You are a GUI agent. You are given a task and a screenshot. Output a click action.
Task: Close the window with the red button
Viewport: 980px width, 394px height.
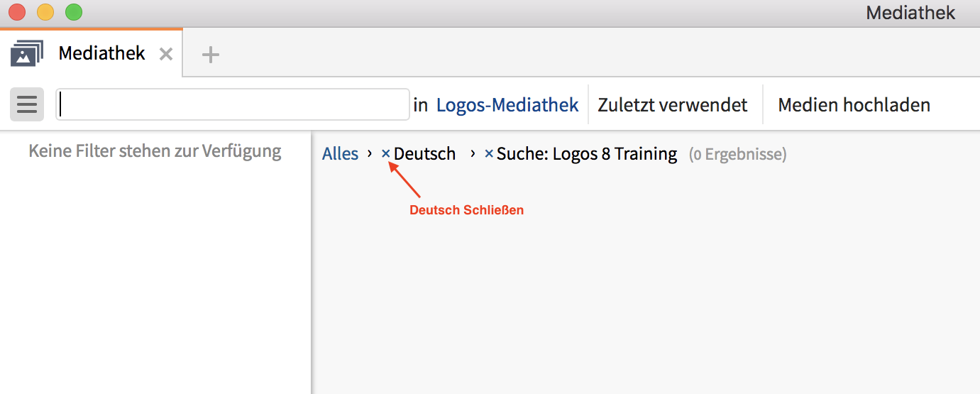click(x=16, y=12)
